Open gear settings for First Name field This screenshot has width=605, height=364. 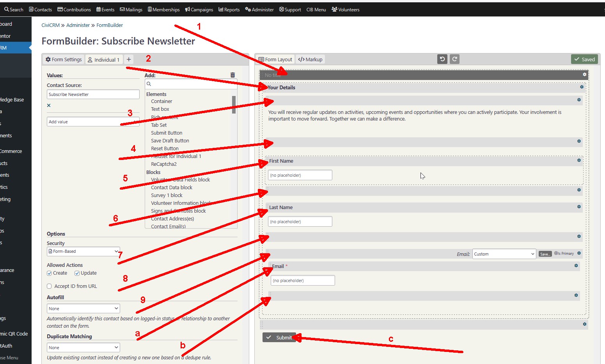579,160
